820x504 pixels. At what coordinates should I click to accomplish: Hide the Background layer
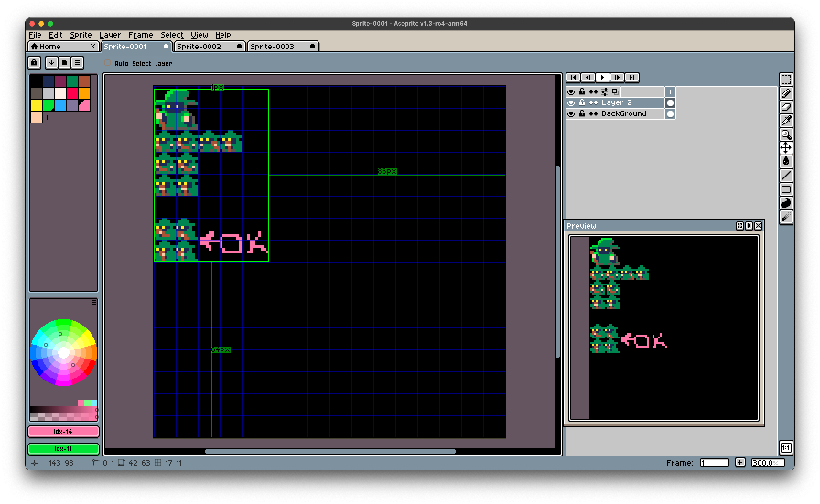click(571, 114)
